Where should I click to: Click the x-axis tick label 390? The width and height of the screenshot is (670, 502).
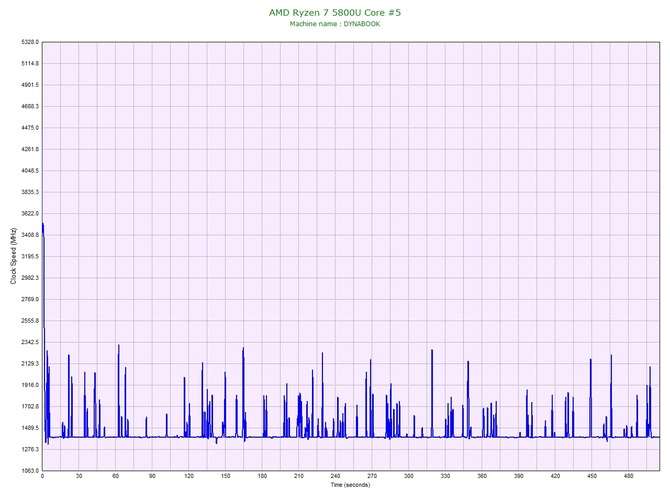click(519, 476)
